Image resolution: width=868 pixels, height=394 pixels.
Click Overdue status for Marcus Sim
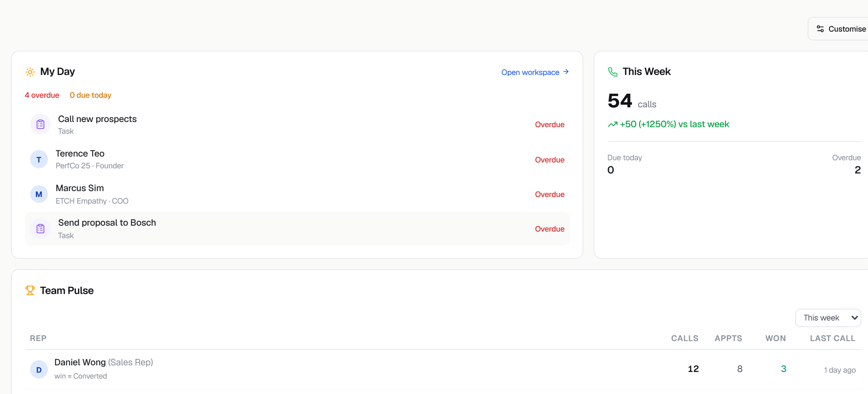pyautogui.click(x=550, y=194)
